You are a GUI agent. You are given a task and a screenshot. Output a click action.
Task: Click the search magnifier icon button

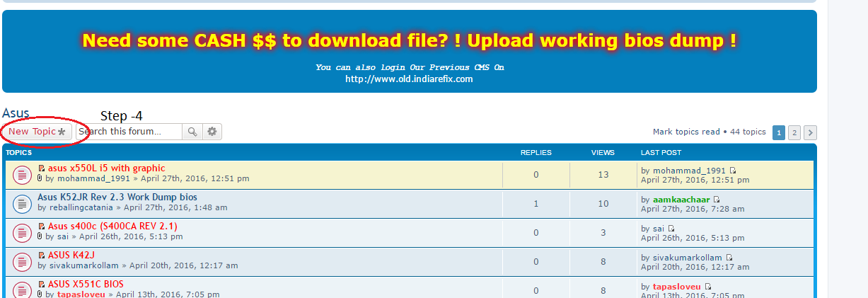pyautogui.click(x=192, y=132)
